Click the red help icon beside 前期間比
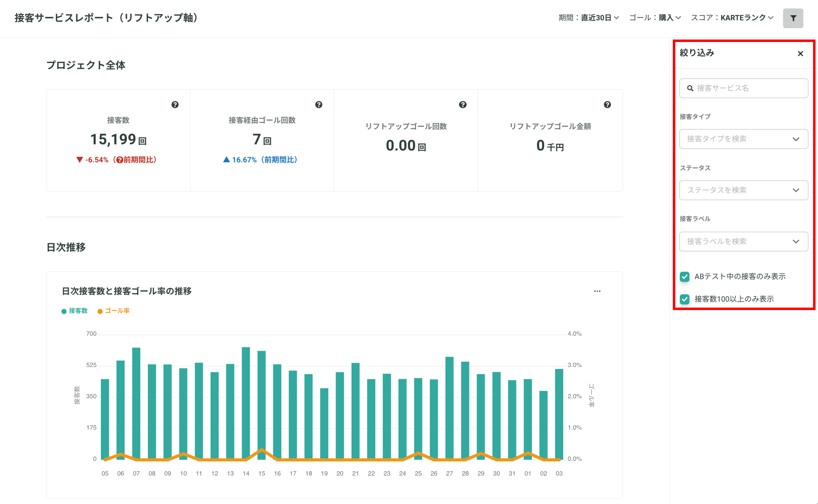The height and width of the screenshot is (504, 818). (x=120, y=160)
